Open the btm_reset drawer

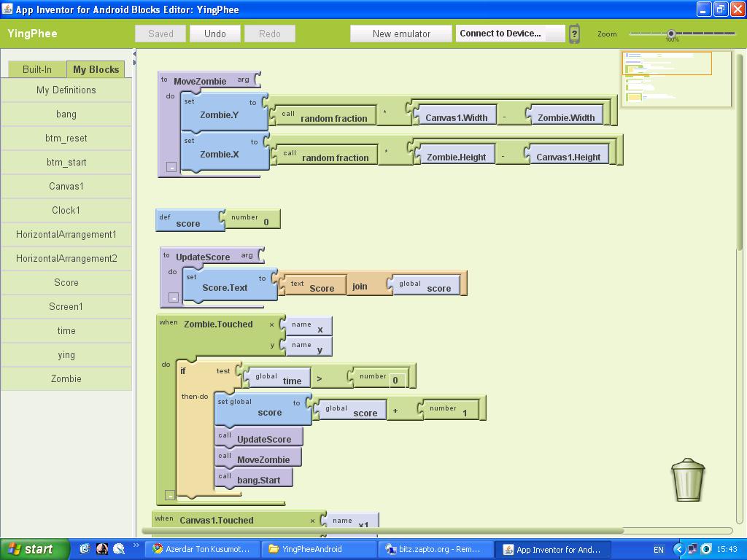(66, 138)
